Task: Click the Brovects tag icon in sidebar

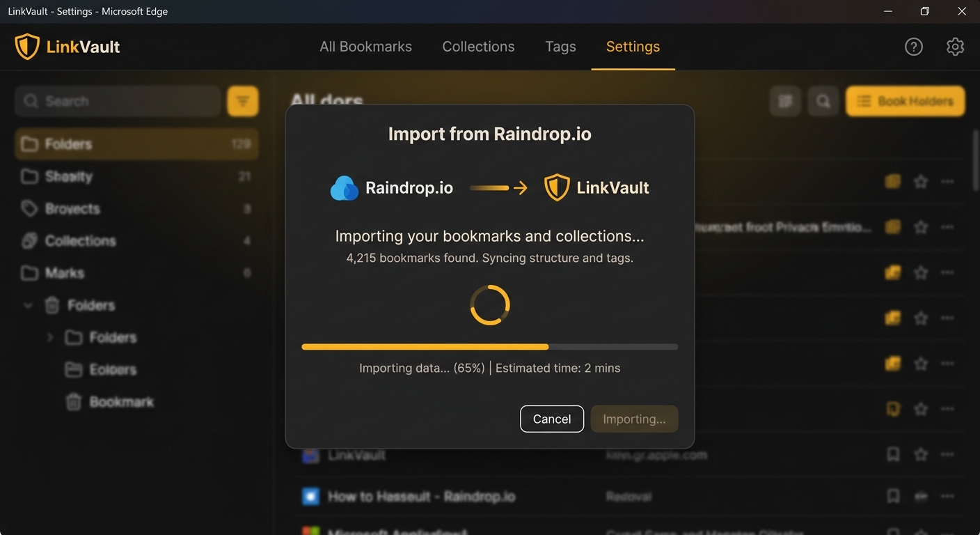Action: (29, 208)
